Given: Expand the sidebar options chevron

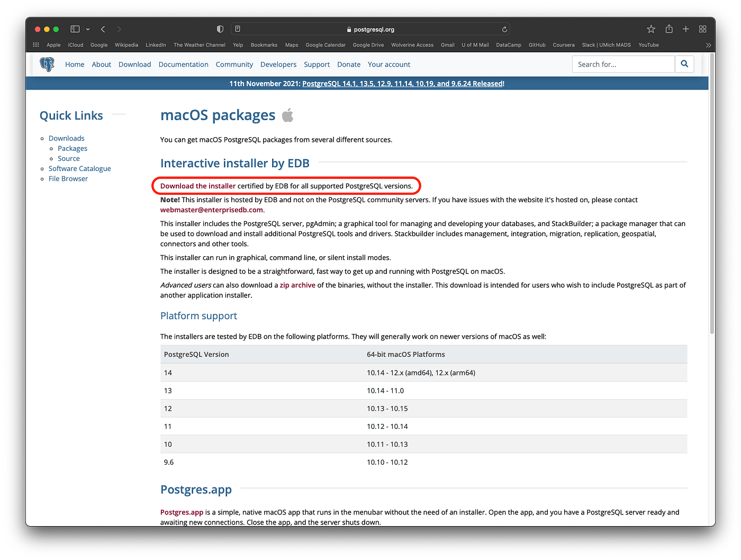Looking at the screenshot, I should (x=88, y=29).
